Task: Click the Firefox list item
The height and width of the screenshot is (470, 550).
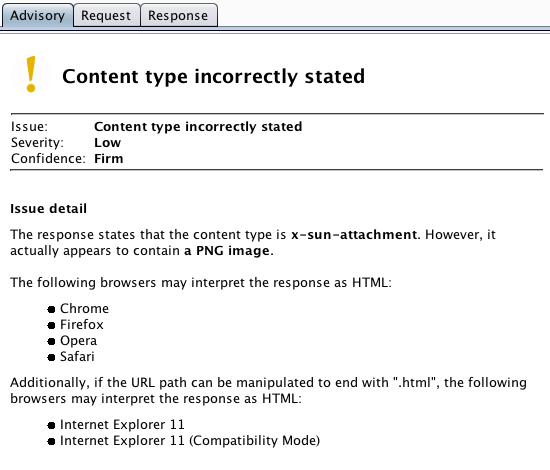Action: 82,324
